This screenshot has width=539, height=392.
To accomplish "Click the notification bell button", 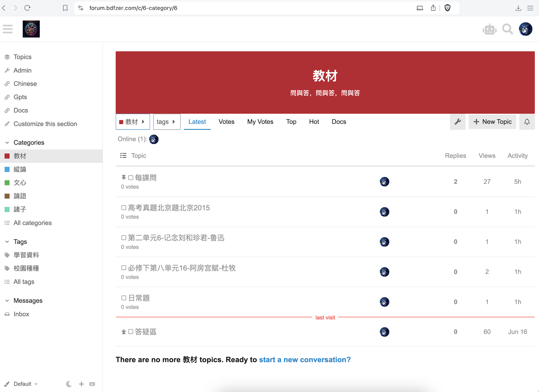I will pos(527,122).
